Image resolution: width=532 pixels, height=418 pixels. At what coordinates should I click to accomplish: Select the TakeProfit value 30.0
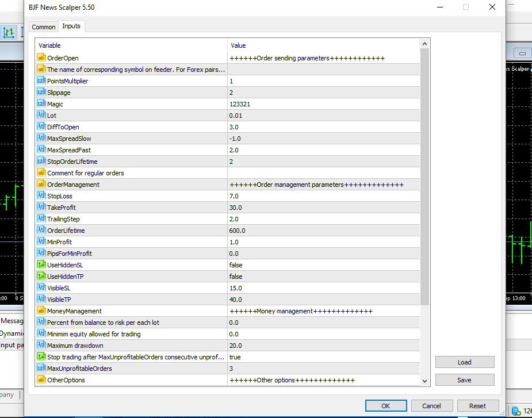324,208
